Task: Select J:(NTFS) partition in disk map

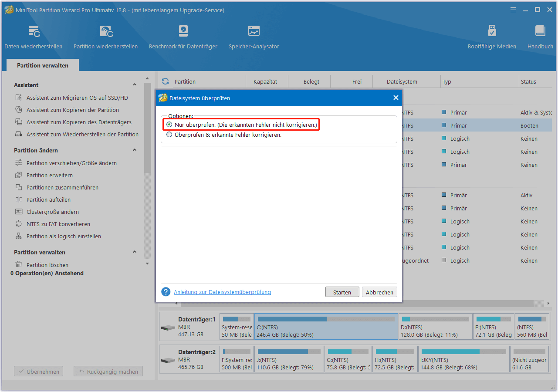Action: (x=289, y=360)
